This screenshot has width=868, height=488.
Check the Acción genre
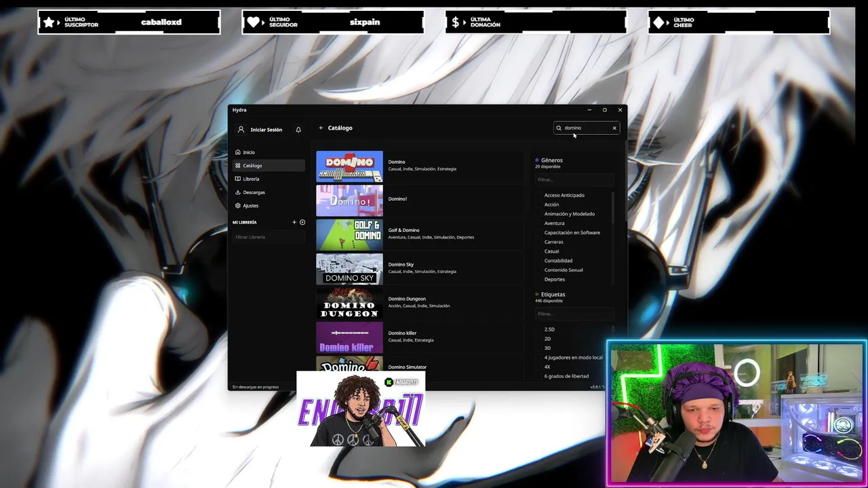538,205
